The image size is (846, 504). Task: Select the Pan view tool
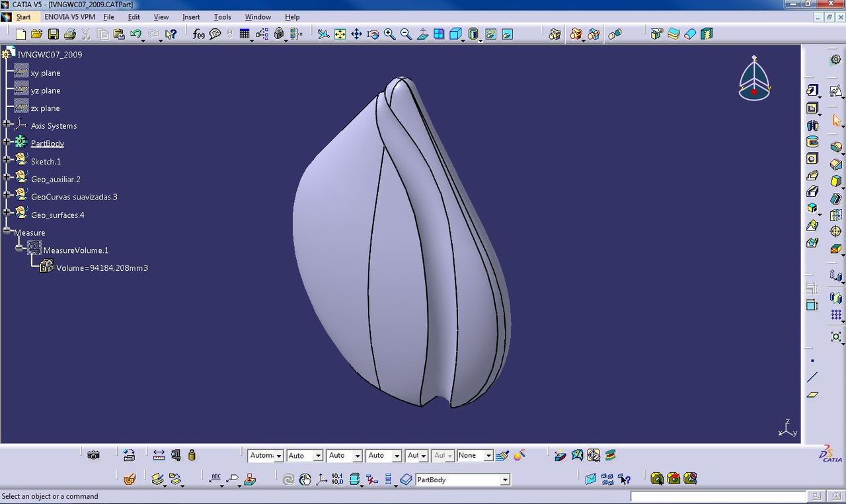356,34
